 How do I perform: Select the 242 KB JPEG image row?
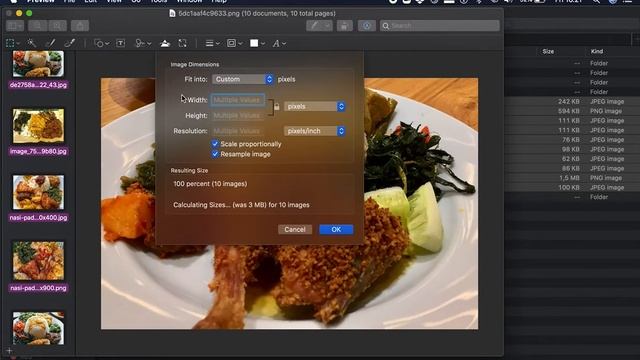[572, 102]
